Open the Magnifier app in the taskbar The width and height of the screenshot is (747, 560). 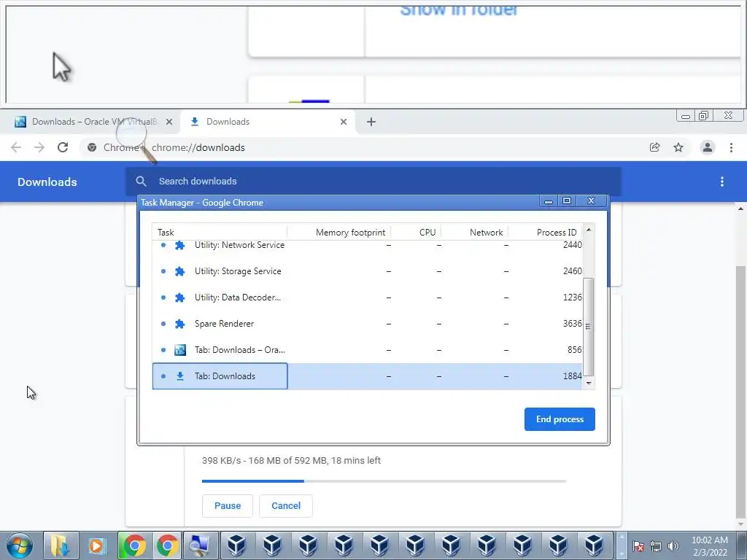click(200, 545)
